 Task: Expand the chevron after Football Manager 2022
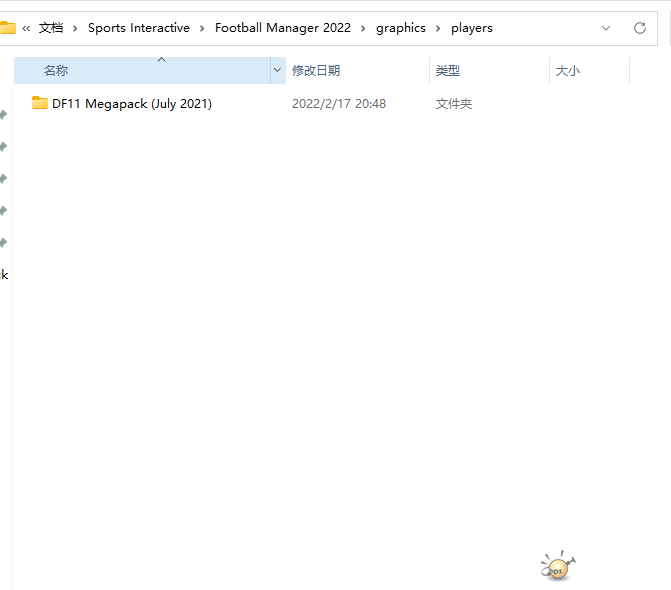[364, 28]
